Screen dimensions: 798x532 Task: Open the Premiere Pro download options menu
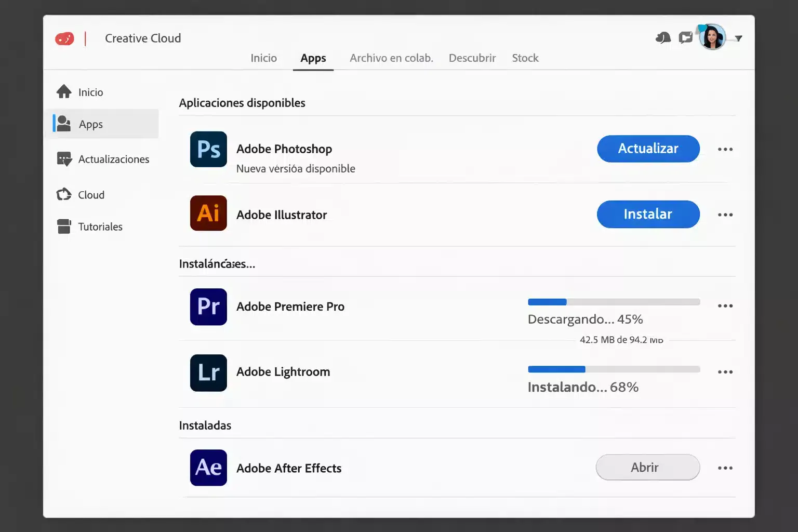[725, 306]
